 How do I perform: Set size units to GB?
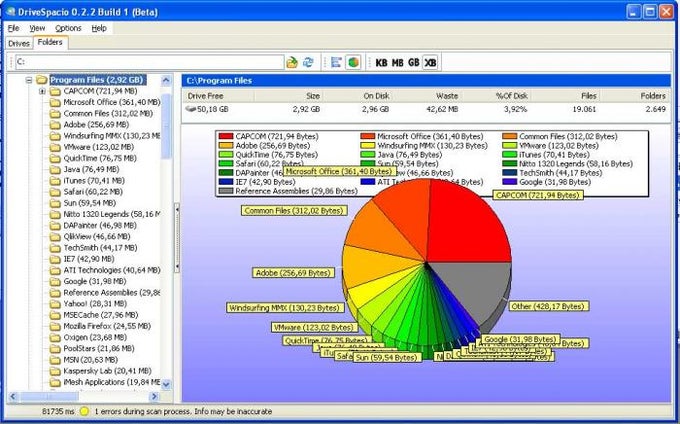tap(414, 63)
